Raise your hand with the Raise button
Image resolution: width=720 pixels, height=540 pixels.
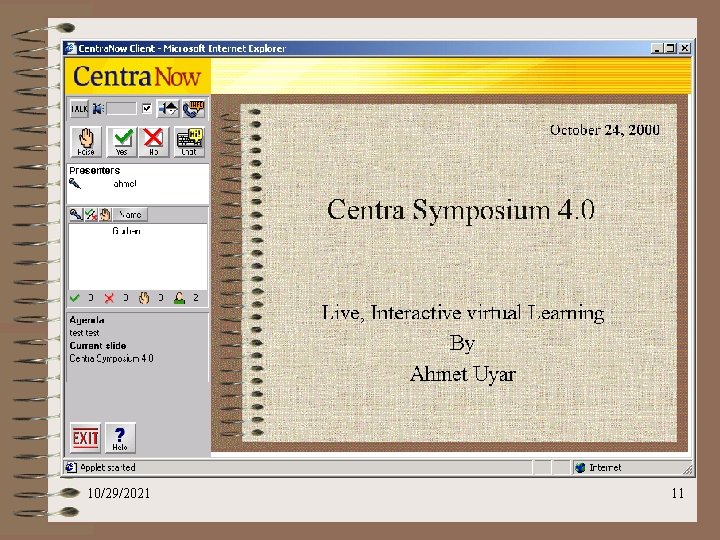(86, 142)
